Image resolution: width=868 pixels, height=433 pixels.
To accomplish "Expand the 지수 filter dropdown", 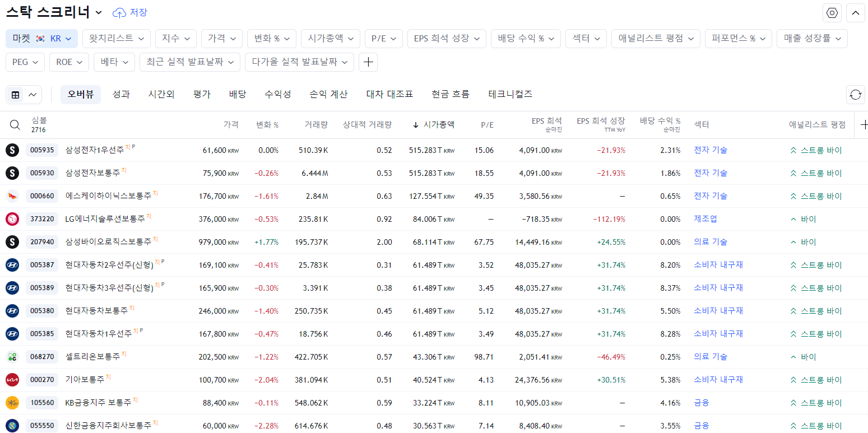I will 176,39.
